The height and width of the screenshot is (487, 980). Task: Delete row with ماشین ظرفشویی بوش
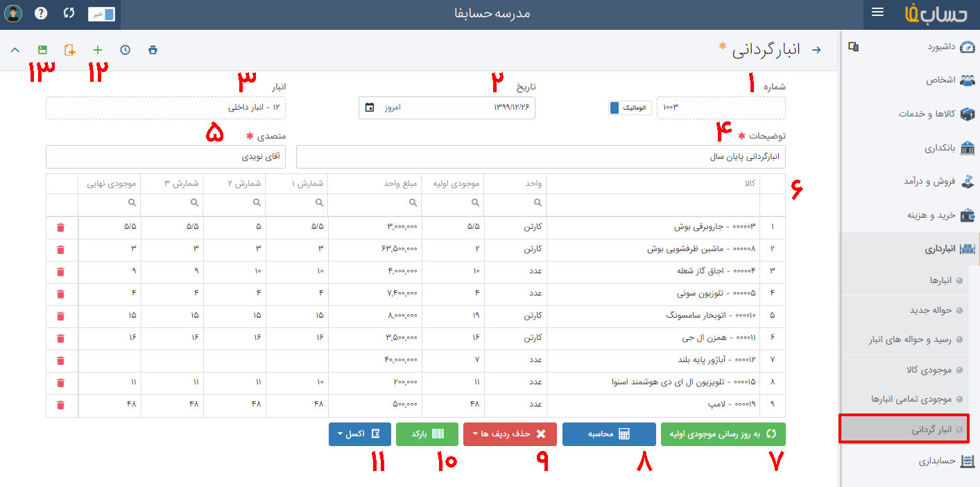pyautogui.click(x=60, y=249)
